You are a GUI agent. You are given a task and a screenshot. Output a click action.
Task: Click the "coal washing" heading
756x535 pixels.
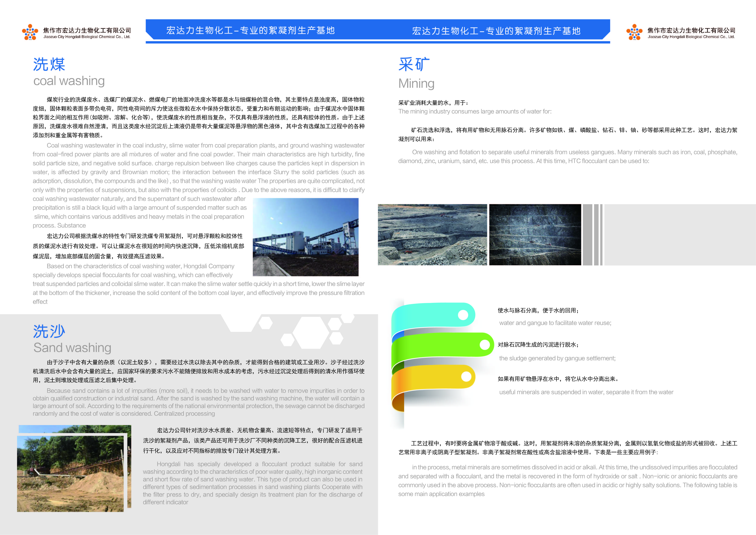[x=69, y=81]
